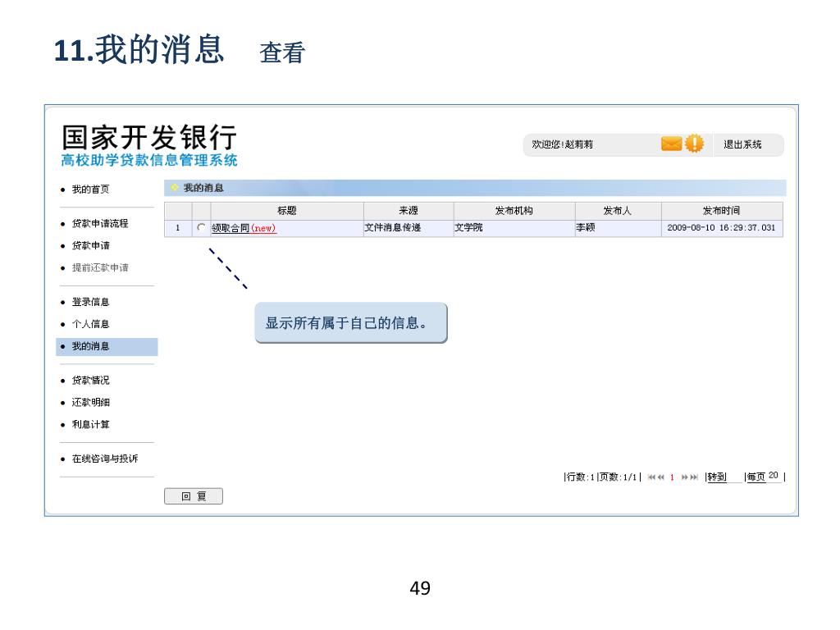This screenshot has height=630, width=840.
Task: Open 贷款申请流程 in the sidebar
Action: coord(100,223)
